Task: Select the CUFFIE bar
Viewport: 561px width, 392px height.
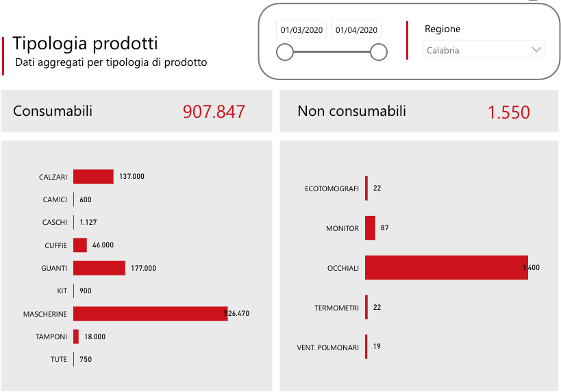Action: (80, 245)
